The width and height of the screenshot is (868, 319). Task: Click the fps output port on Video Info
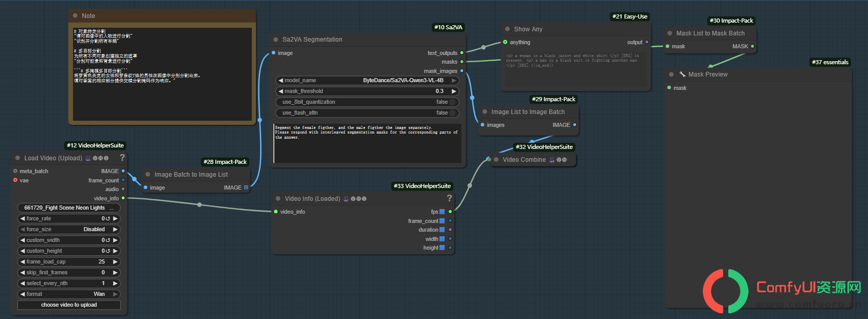coord(450,212)
